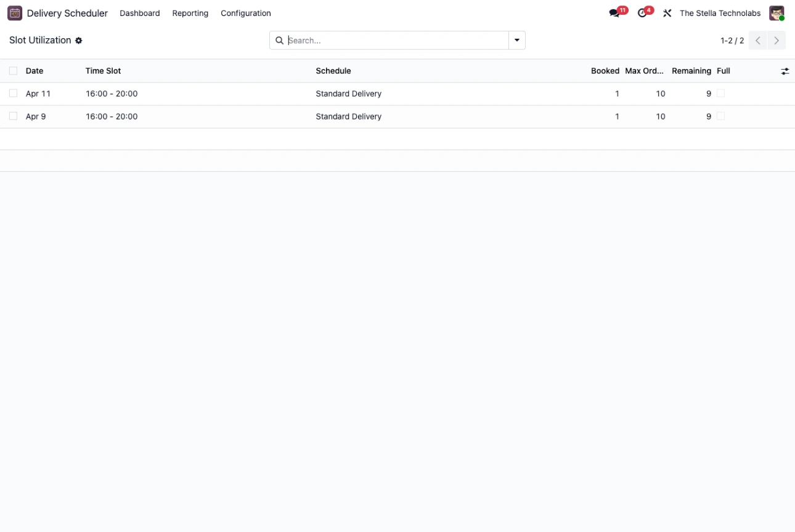Expand the search options dropdown arrow
Image resolution: width=795 pixels, height=532 pixels.
(516, 41)
